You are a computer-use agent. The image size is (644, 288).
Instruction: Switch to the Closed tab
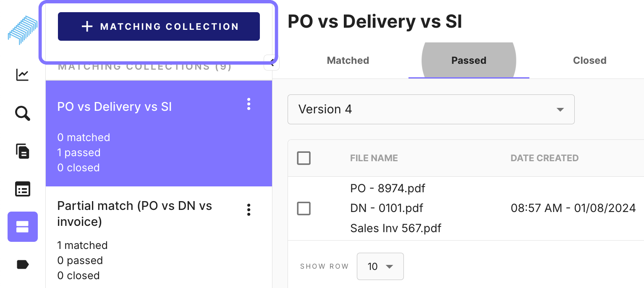point(590,60)
